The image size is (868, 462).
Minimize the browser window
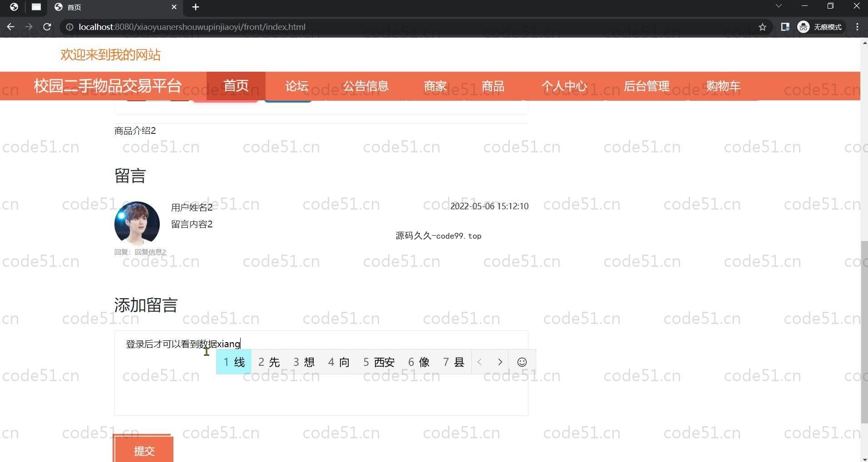point(804,6)
